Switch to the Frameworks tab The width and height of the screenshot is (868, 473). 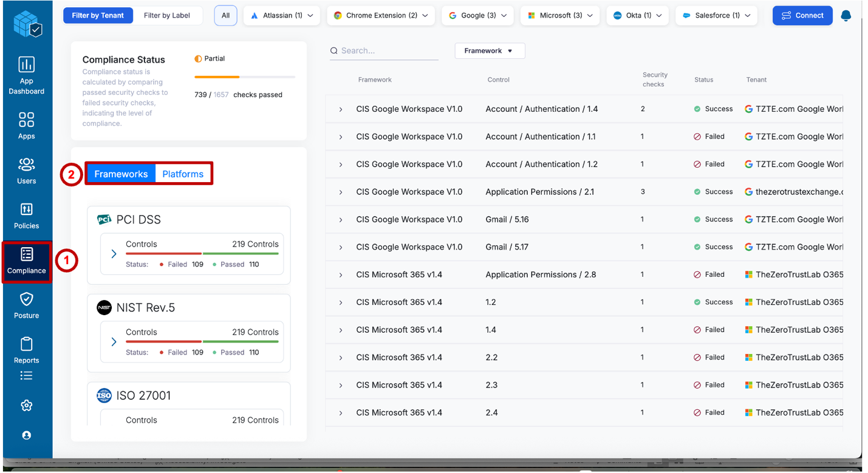(x=121, y=174)
